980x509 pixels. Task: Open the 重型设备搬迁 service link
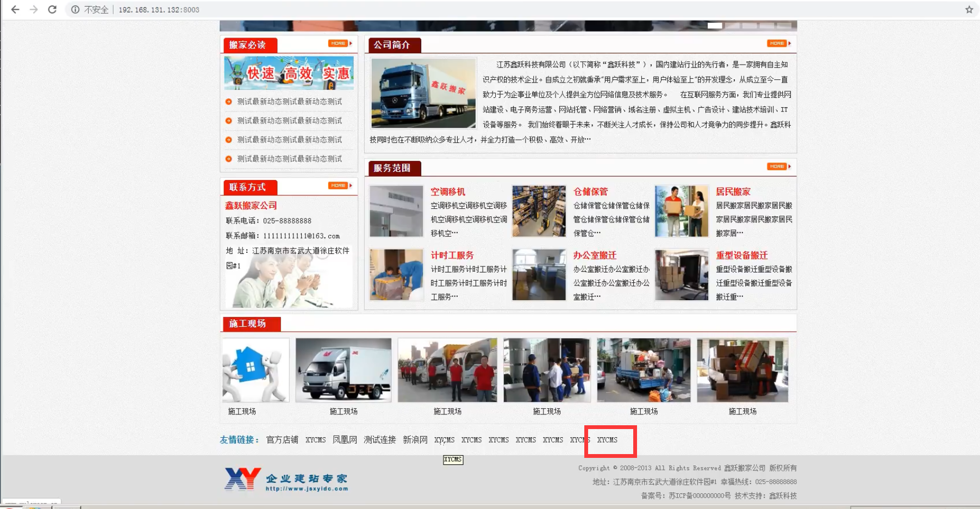coord(741,255)
